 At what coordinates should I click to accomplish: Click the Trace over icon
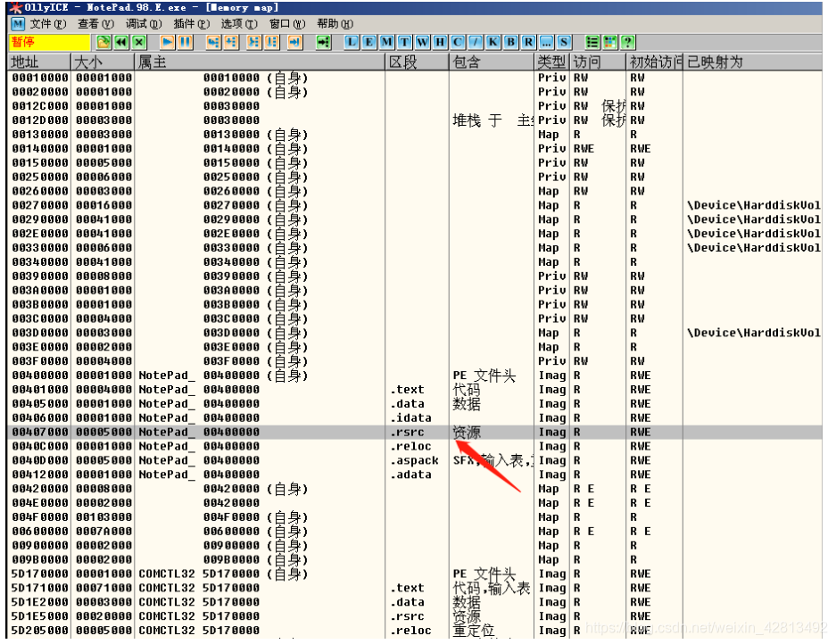click(272, 42)
